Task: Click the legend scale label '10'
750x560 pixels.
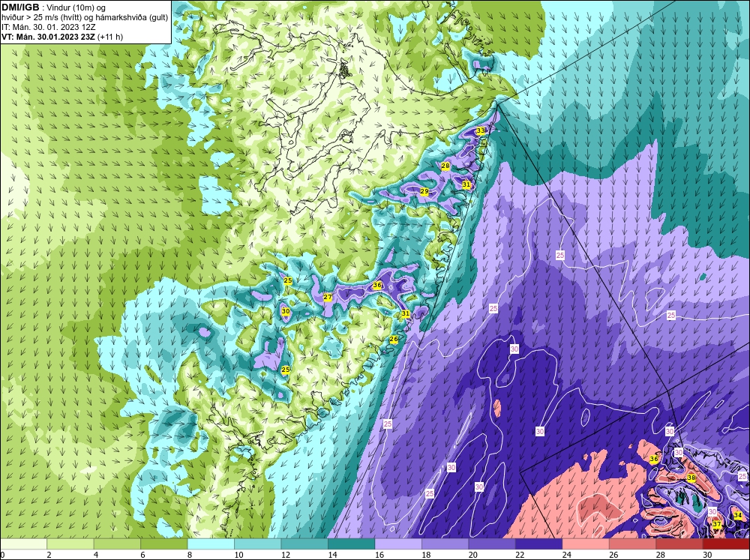Action: pos(238,555)
